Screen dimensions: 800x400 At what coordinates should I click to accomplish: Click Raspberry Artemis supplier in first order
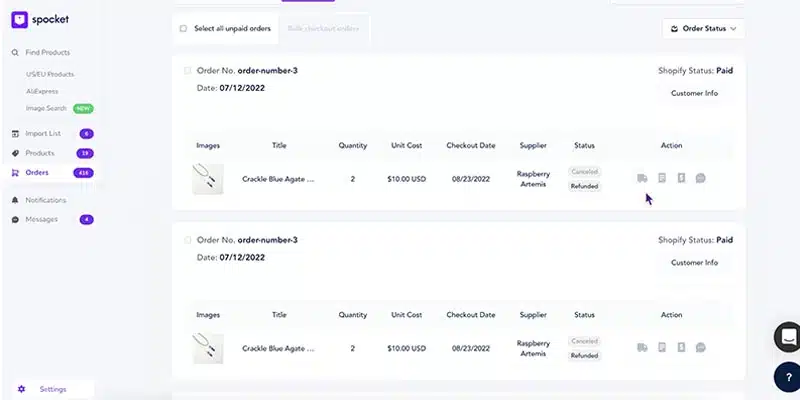click(533, 179)
